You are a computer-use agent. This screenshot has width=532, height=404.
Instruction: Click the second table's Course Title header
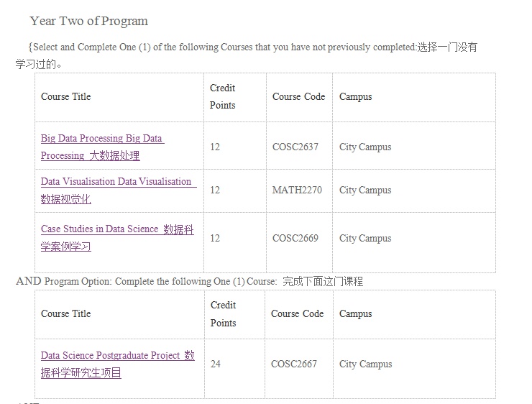click(66, 313)
